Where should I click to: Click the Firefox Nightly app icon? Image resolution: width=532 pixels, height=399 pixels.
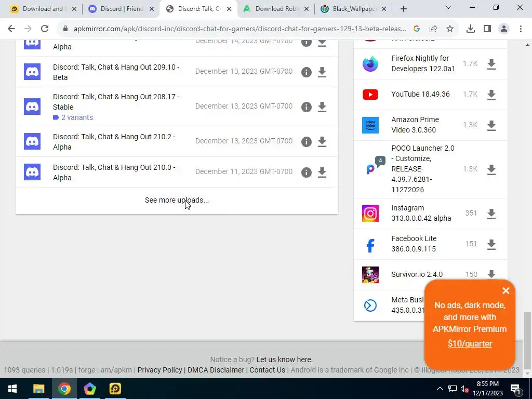370,64
